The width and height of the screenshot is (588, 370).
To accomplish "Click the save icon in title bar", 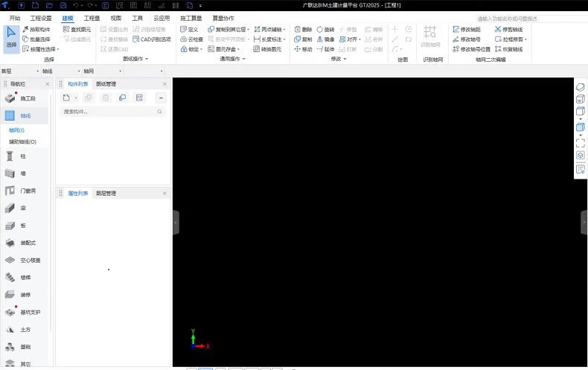I will [x=63, y=5].
